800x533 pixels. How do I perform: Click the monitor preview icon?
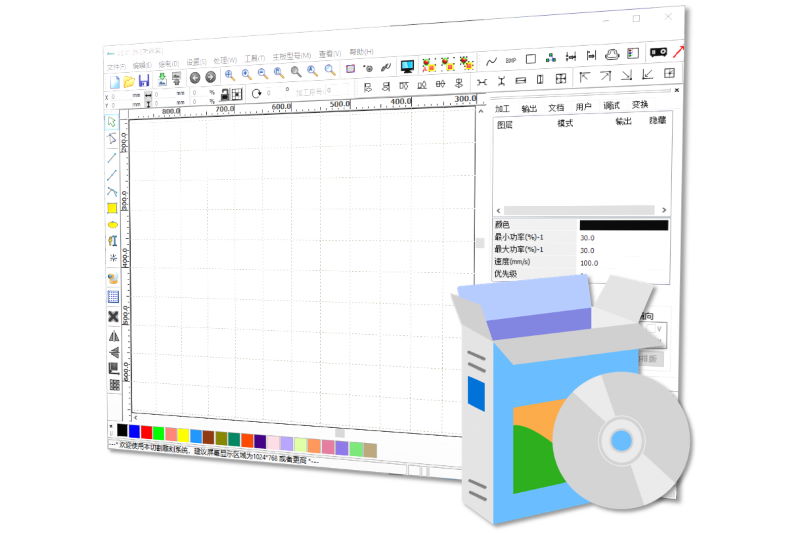pos(407,66)
